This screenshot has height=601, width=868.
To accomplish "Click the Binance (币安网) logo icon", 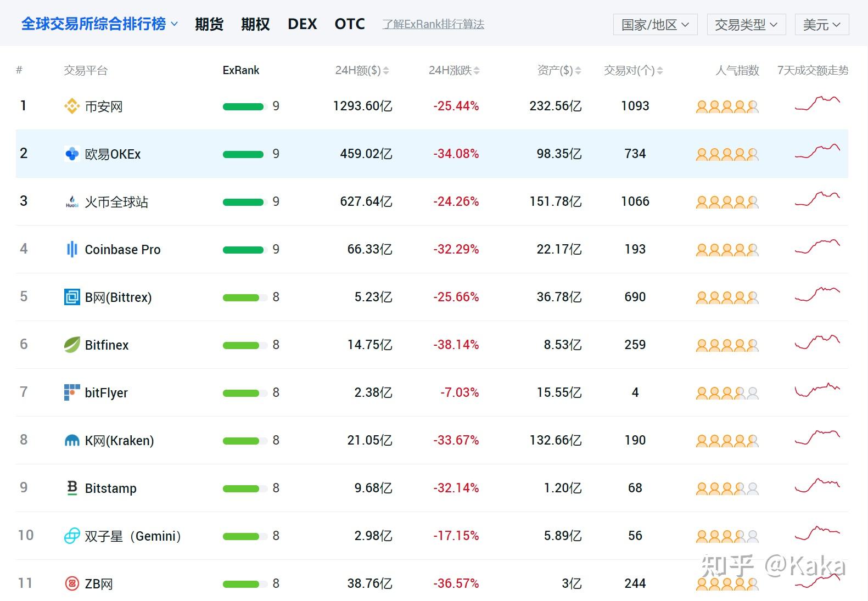I will point(72,106).
